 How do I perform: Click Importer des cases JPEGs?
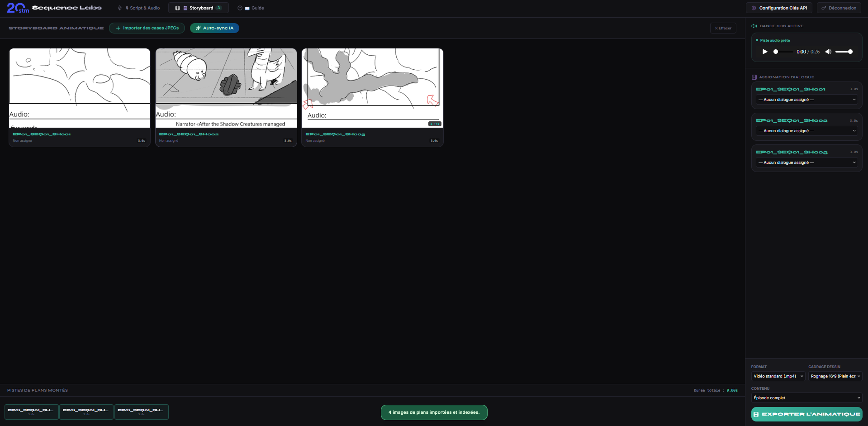pos(147,28)
